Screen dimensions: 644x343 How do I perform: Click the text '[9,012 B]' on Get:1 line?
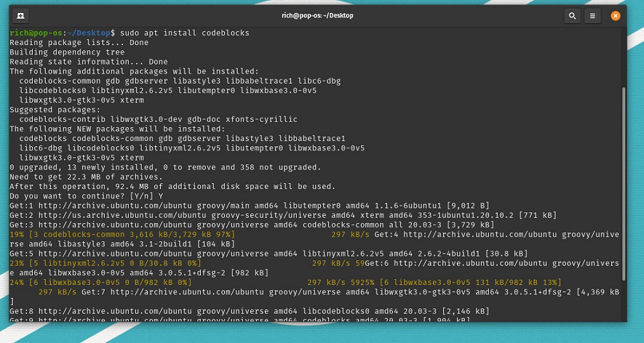(468, 206)
